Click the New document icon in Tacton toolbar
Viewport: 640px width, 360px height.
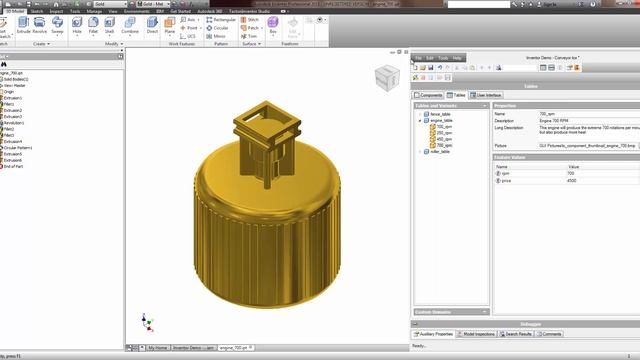pyautogui.click(x=416, y=68)
